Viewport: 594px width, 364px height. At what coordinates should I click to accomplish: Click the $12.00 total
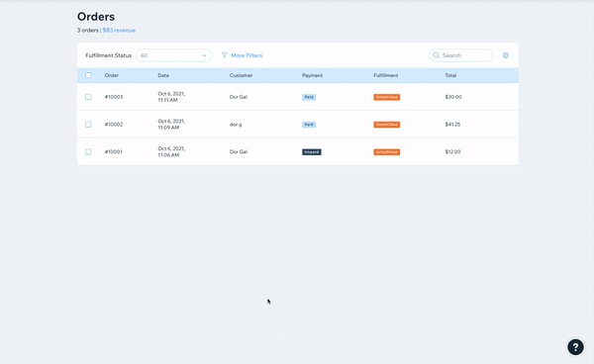[x=452, y=151]
